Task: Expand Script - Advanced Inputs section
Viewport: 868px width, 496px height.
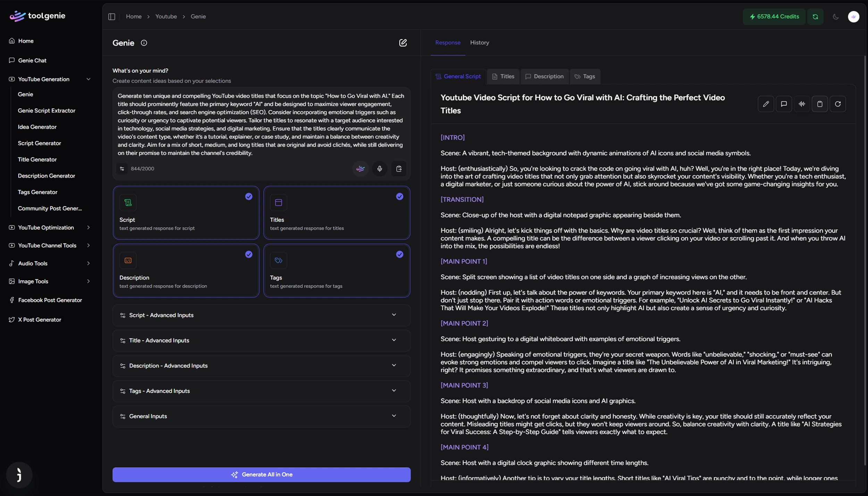Action: click(261, 315)
